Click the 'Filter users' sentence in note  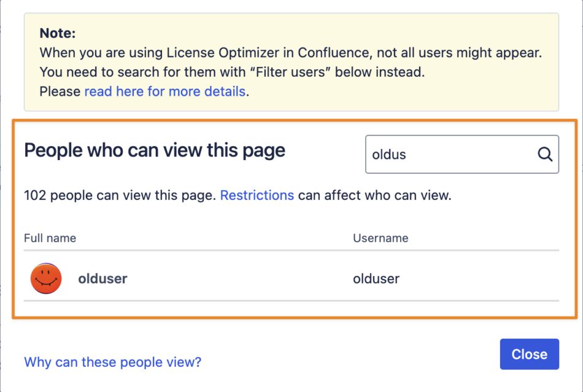tap(232, 72)
